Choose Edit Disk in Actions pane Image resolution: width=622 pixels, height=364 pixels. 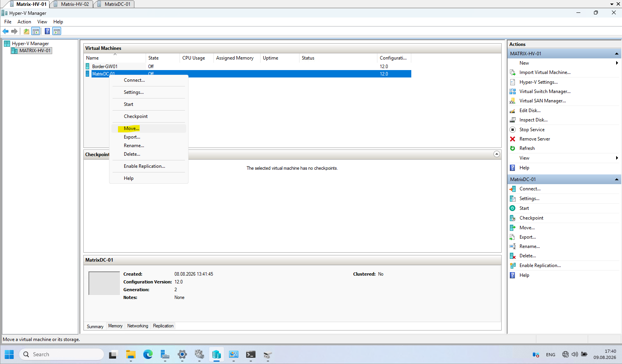click(530, 111)
